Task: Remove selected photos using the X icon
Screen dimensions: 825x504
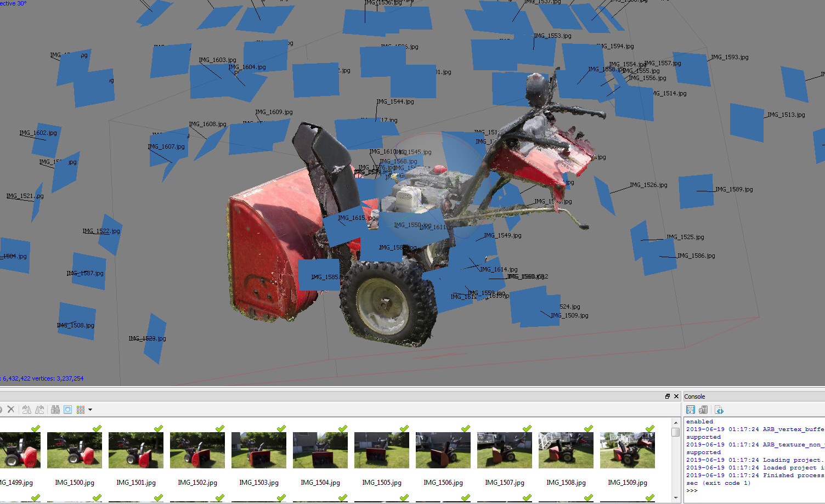Action: click(11, 409)
